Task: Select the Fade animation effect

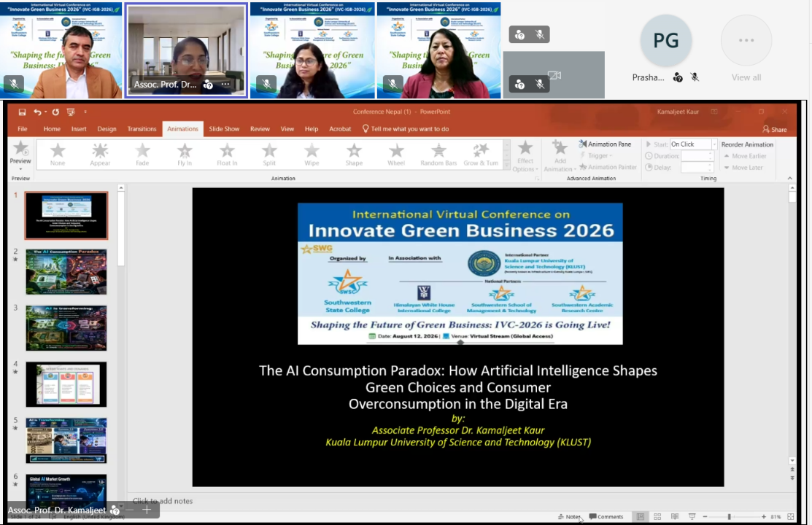Action: tap(142, 154)
